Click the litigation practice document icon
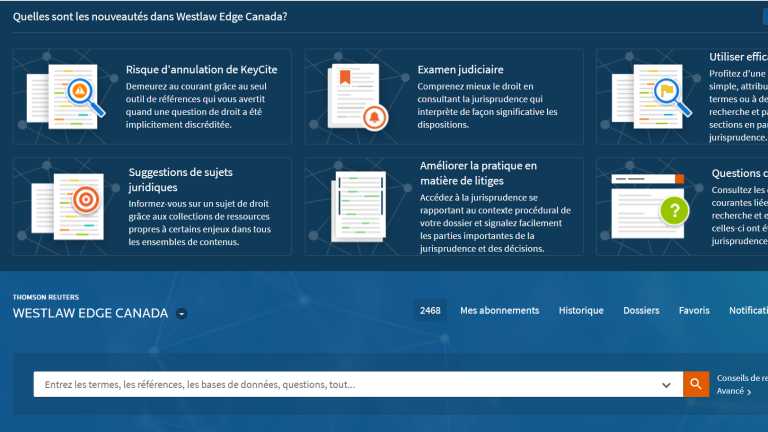Image resolution: width=768 pixels, height=432 pixels. click(359, 206)
